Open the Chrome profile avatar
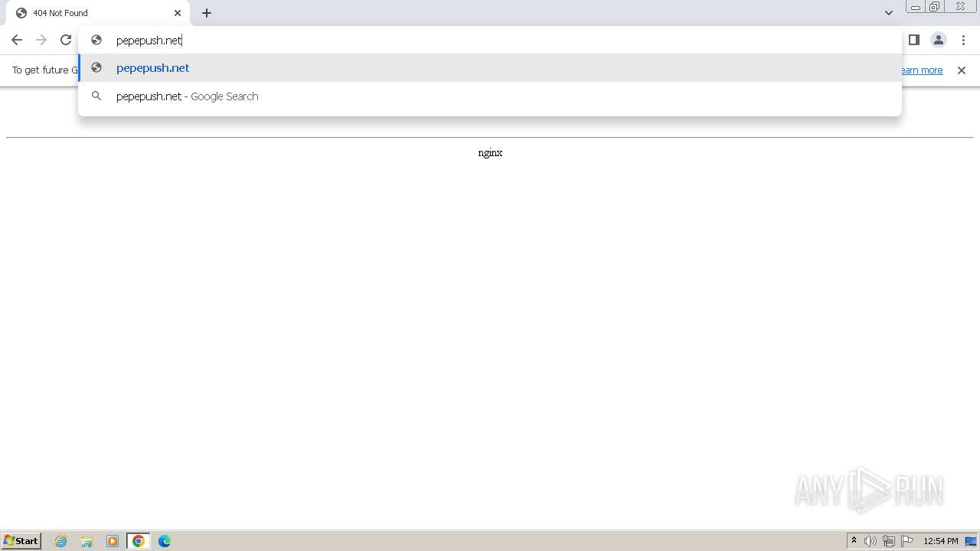The height and width of the screenshot is (551, 980). [x=939, y=40]
